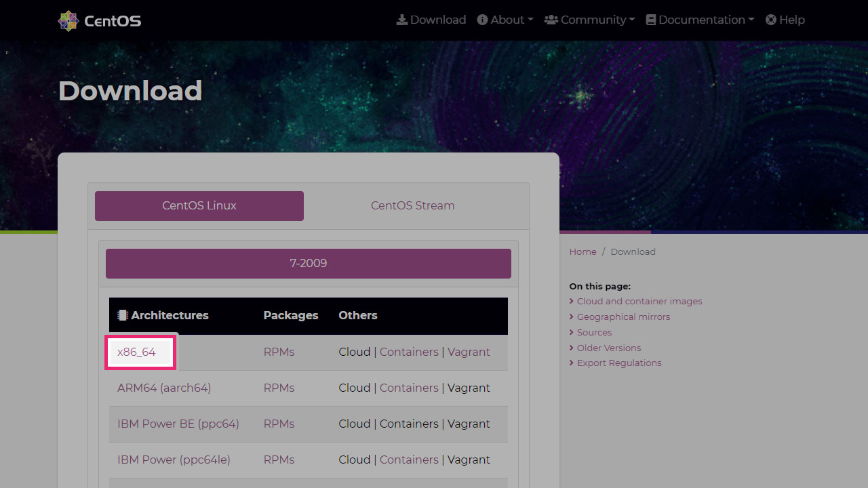Image resolution: width=868 pixels, height=488 pixels.
Task: Open Containers link in x86_64 row
Action: coord(409,352)
